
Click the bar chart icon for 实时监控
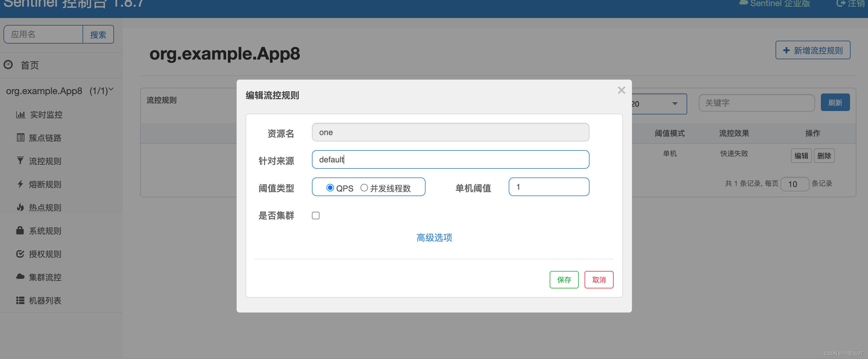click(x=21, y=114)
